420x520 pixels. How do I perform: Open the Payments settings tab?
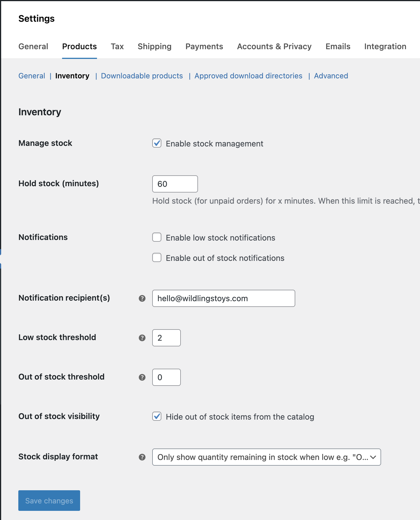[x=204, y=46]
